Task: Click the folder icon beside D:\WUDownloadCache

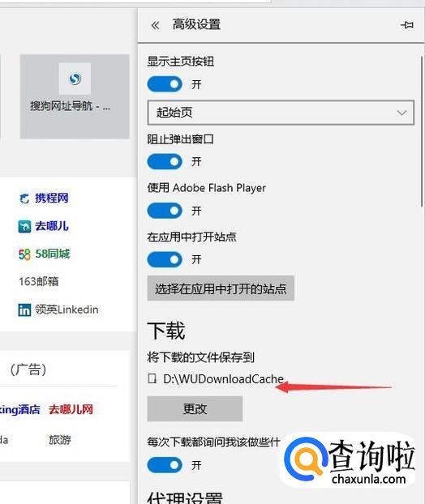Action: (152, 378)
